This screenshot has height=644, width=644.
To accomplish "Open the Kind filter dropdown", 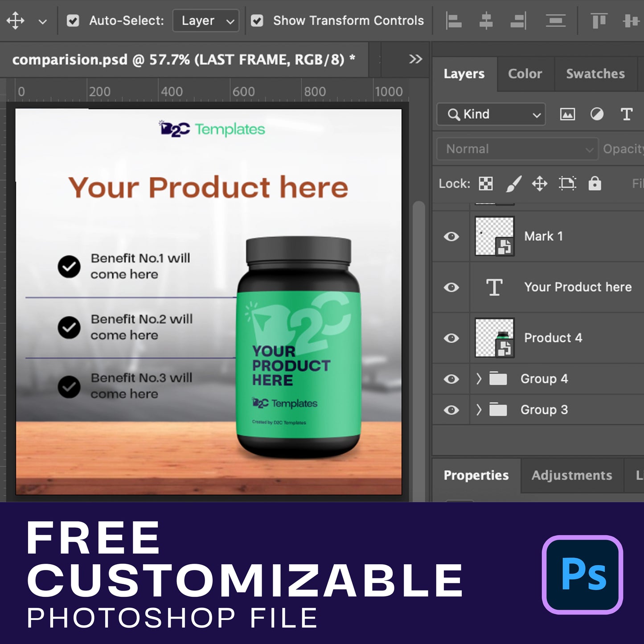I will [x=491, y=115].
